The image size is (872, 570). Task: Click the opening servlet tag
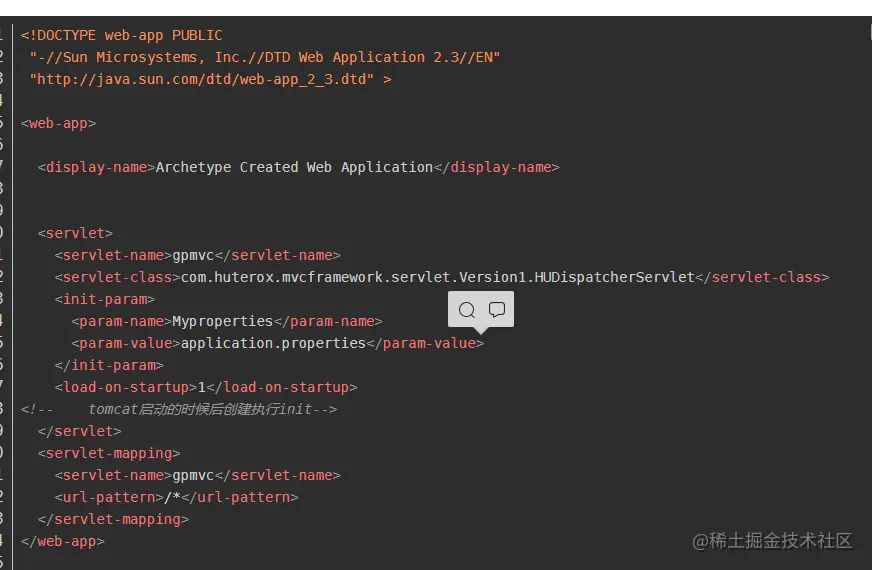(75, 234)
